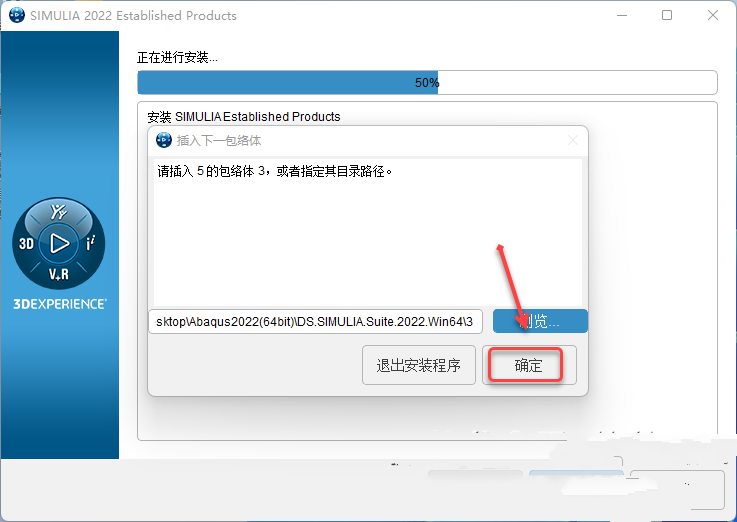This screenshot has height=522, width=737.
Task: Click the "i" quadrant of the compass
Action: [90, 243]
